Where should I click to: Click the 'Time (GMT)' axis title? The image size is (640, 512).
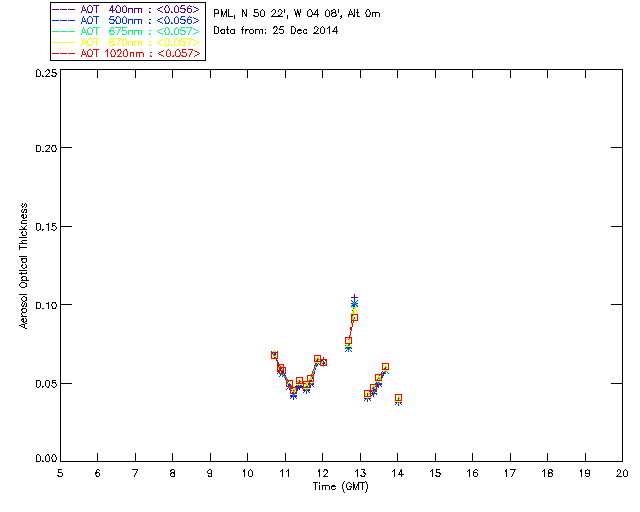[x=340, y=486]
